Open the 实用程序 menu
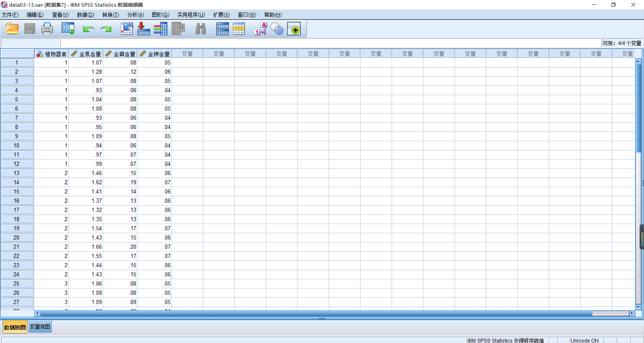Image resolution: width=644 pixels, height=343 pixels. click(x=191, y=15)
